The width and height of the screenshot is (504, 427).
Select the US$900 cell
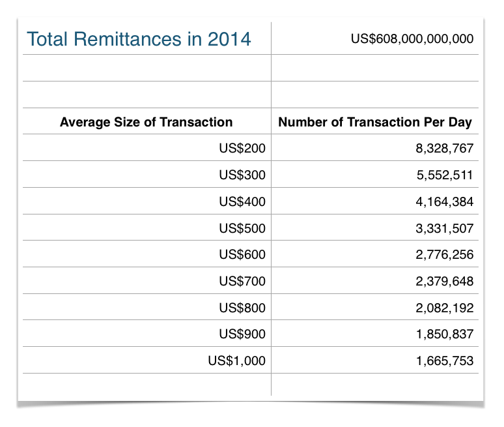[x=242, y=334]
